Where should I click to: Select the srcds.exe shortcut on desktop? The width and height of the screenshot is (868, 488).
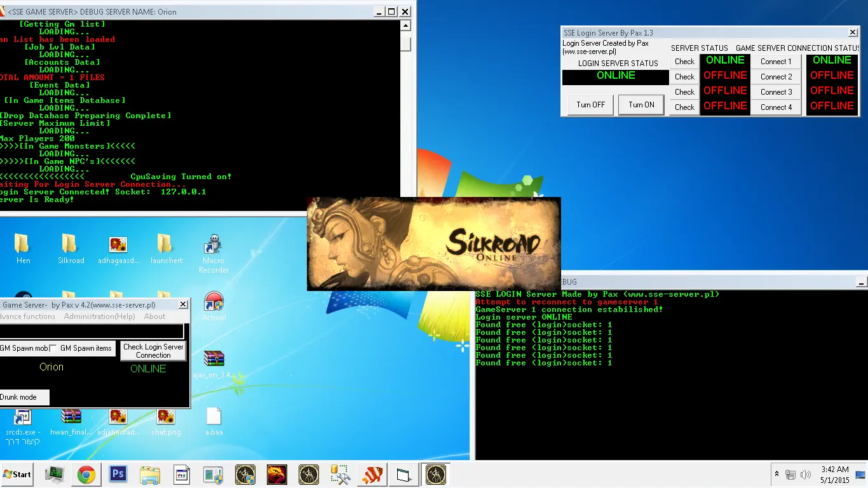point(23,427)
